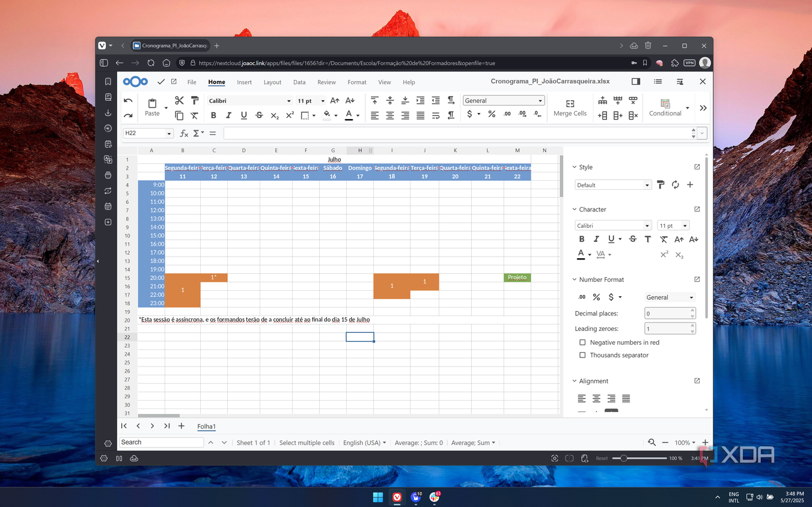Center text horizontally in Home toolbar

click(390, 115)
